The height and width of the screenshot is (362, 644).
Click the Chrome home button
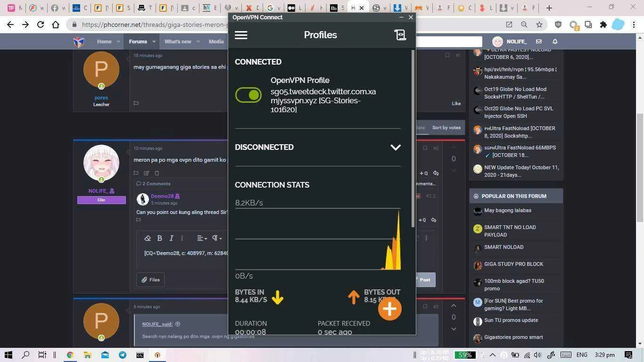(56, 25)
